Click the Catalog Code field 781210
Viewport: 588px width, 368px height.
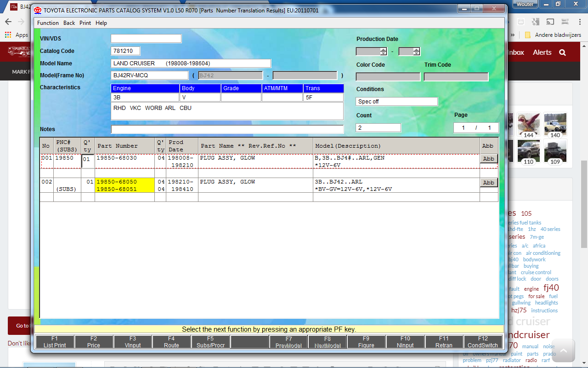(125, 51)
